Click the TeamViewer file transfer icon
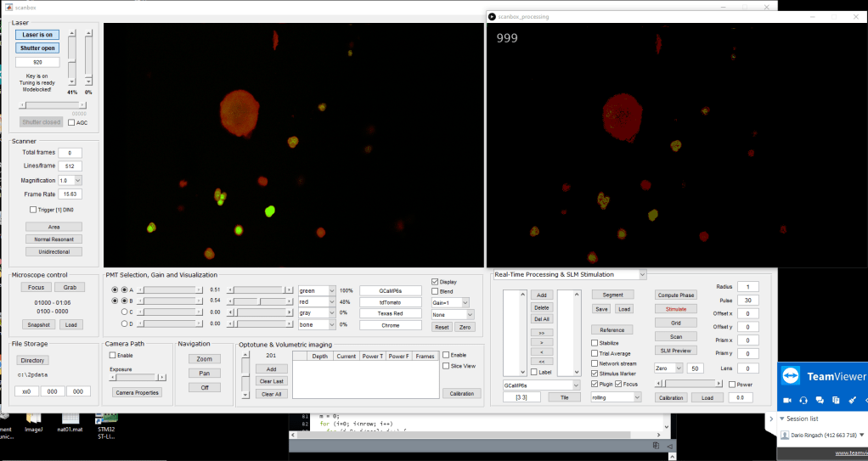This screenshot has height=461, width=868. 836,400
